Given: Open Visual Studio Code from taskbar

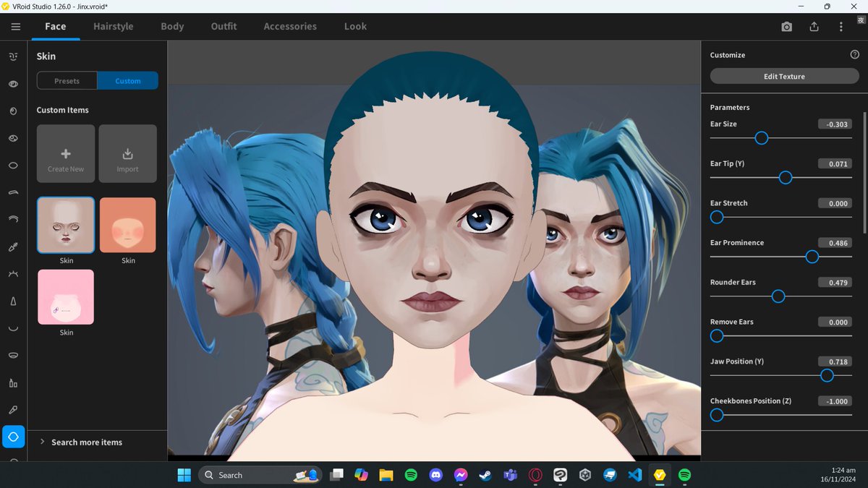Looking at the screenshot, I should click(x=635, y=475).
